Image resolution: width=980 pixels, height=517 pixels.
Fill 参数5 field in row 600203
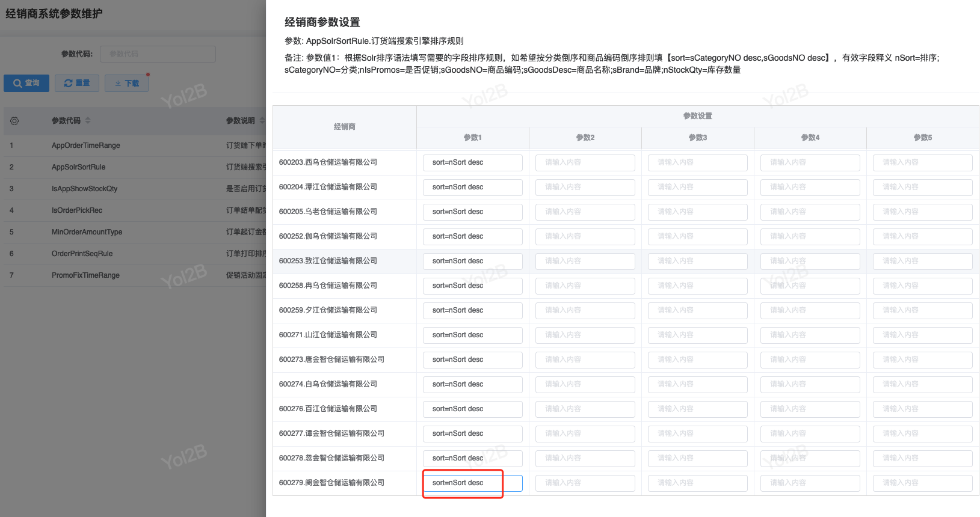pyautogui.click(x=923, y=163)
